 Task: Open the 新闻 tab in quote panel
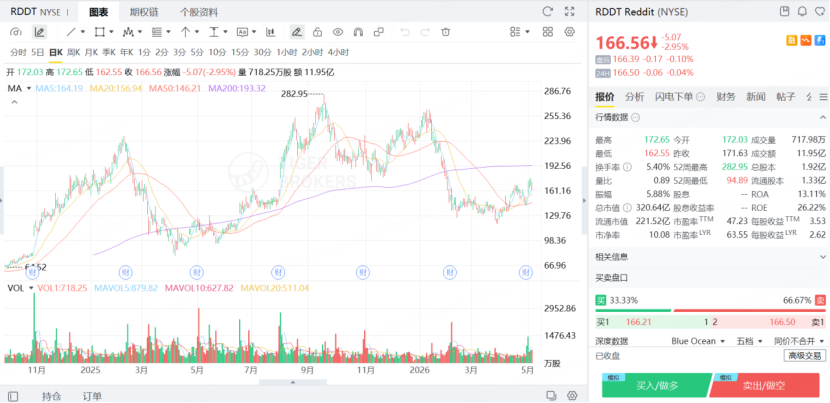(x=756, y=96)
